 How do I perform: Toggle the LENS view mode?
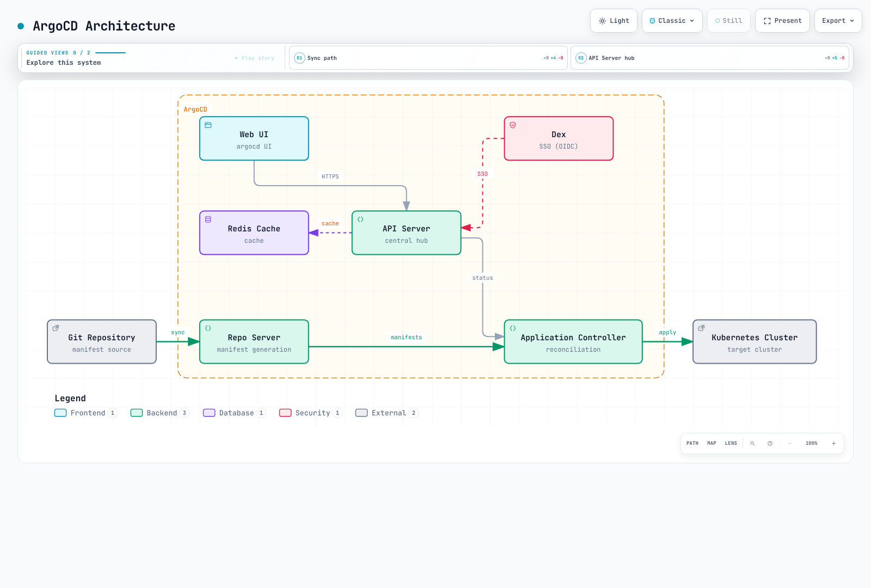pos(731,443)
